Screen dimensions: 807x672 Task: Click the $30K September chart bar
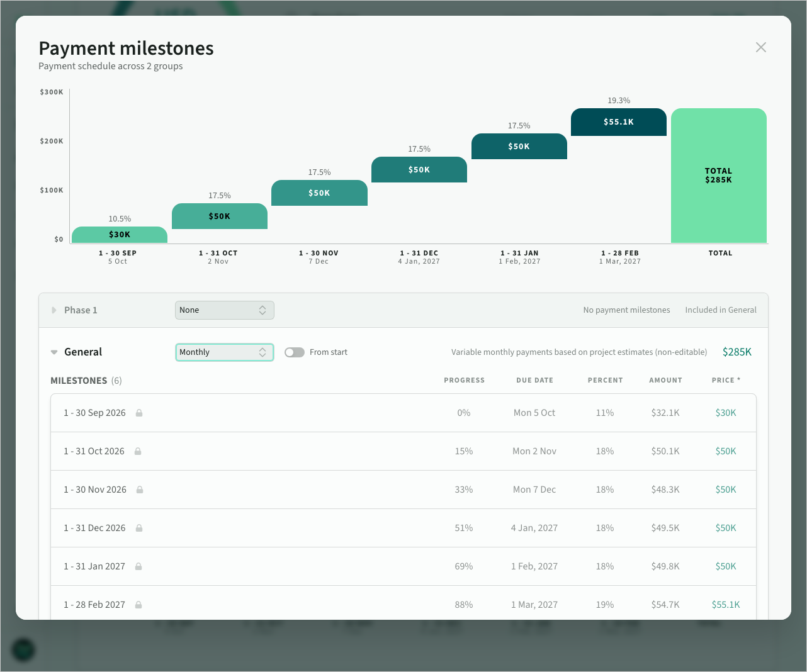(120, 235)
